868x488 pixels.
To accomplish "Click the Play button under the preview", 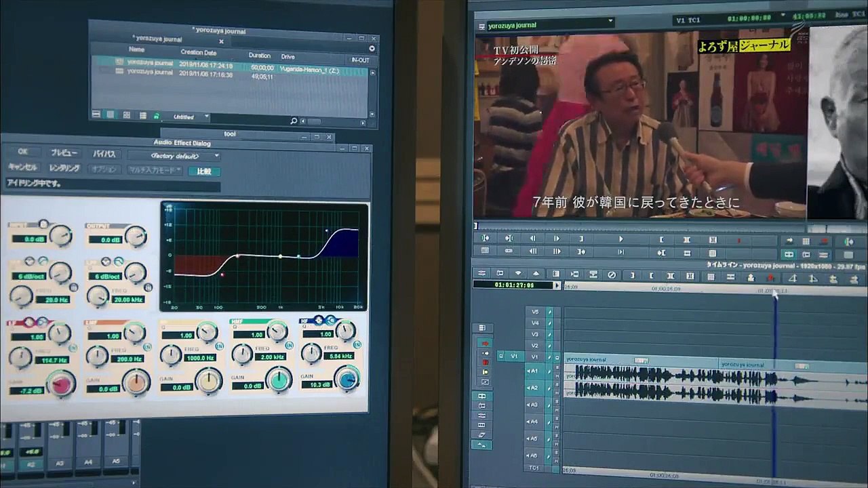I will point(620,239).
